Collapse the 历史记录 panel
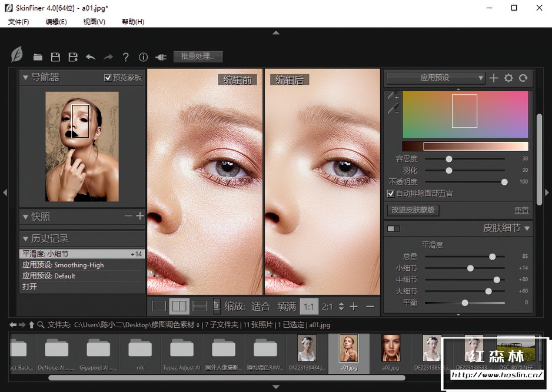The height and width of the screenshot is (392, 552). click(25, 238)
